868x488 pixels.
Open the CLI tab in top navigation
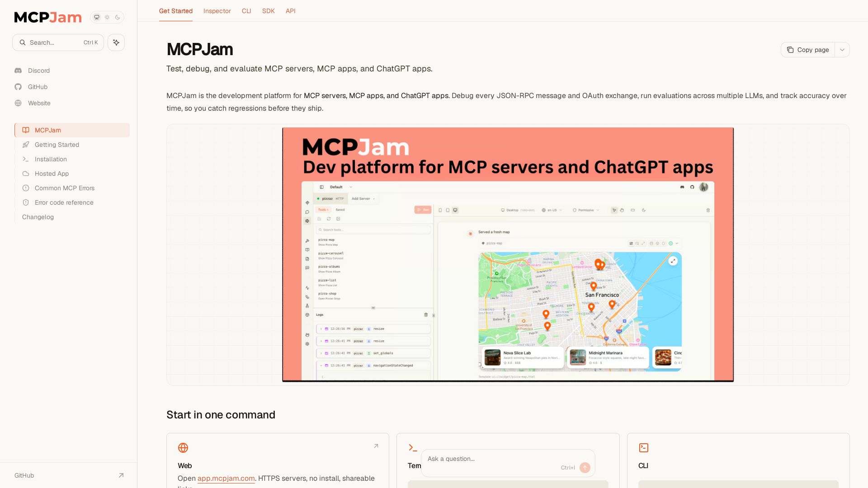tap(246, 11)
